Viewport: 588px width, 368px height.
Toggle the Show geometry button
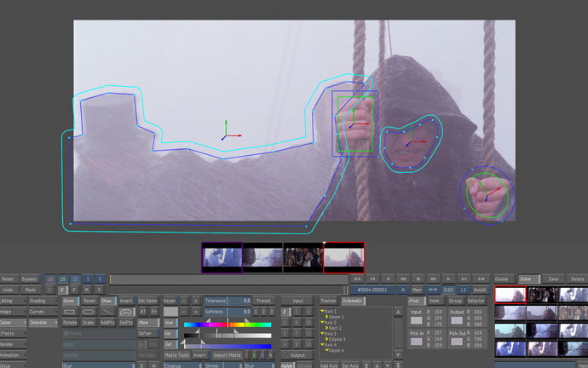pyautogui.click(x=107, y=301)
